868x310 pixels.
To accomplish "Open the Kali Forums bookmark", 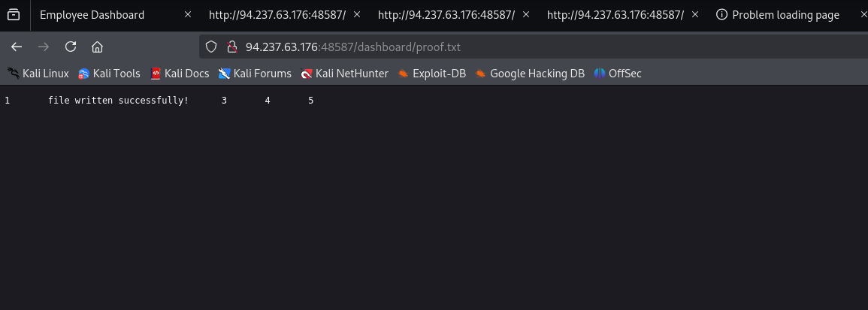I will click(x=255, y=74).
